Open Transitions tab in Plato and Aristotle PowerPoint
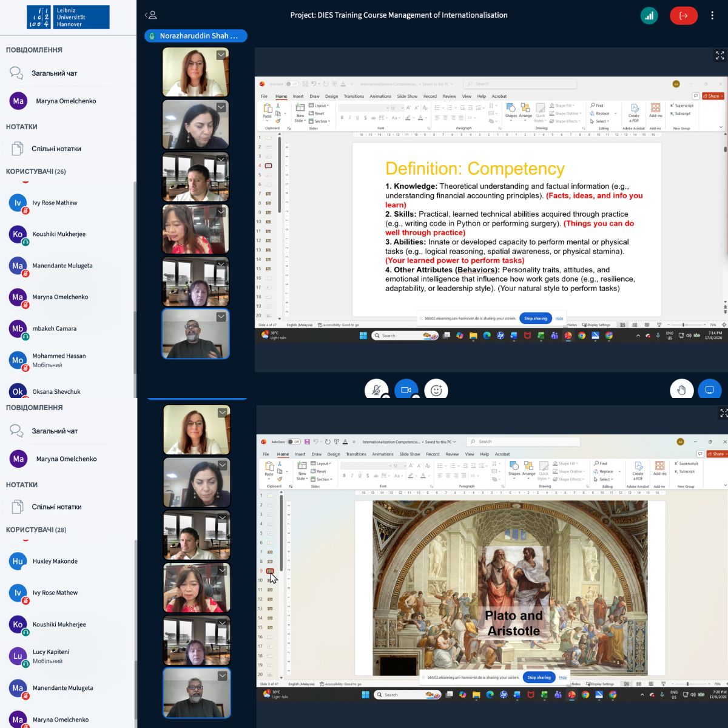The height and width of the screenshot is (728, 728). (356, 454)
